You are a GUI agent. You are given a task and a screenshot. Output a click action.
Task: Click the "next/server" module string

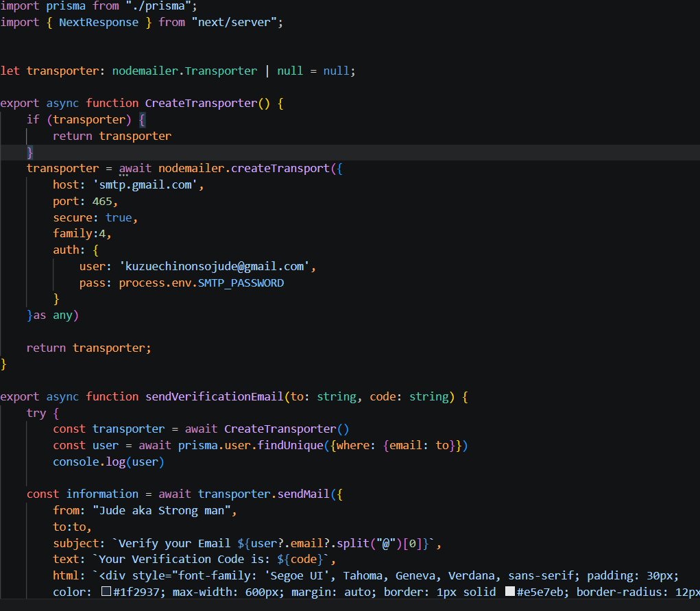pyautogui.click(x=234, y=23)
